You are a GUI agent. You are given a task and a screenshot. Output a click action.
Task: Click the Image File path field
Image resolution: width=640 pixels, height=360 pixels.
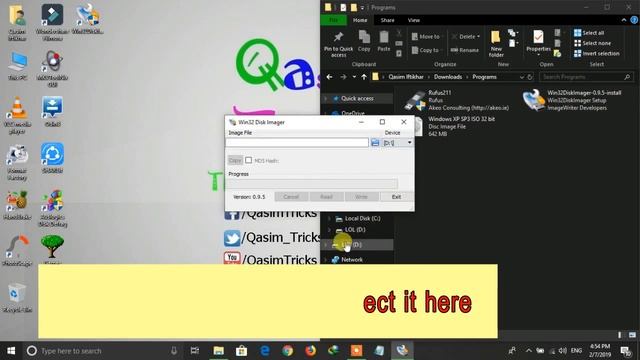click(x=297, y=142)
